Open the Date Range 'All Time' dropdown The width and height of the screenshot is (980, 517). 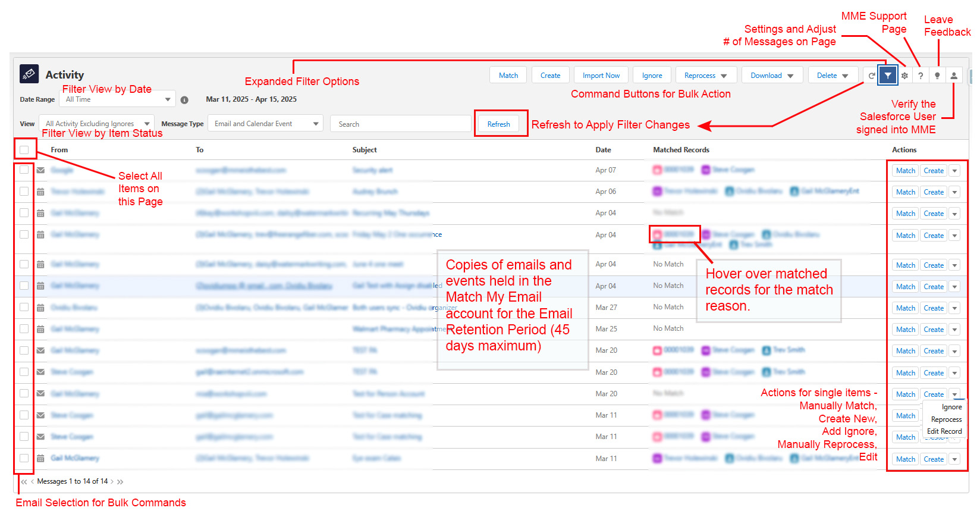[117, 99]
